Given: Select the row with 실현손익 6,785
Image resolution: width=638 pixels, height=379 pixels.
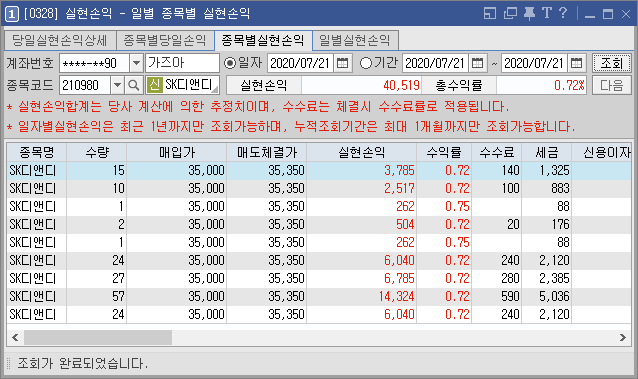Looking at the screenshot, I should click(x=319, y=278).
